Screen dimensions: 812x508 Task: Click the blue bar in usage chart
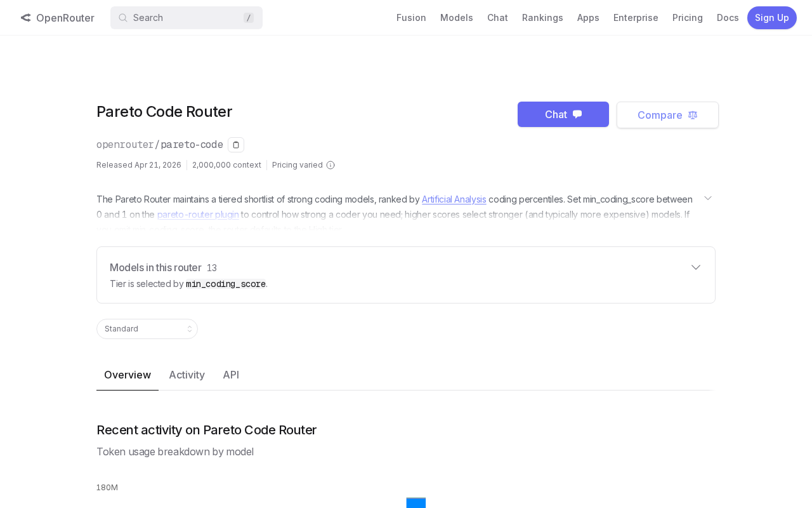tap(416, 503)
